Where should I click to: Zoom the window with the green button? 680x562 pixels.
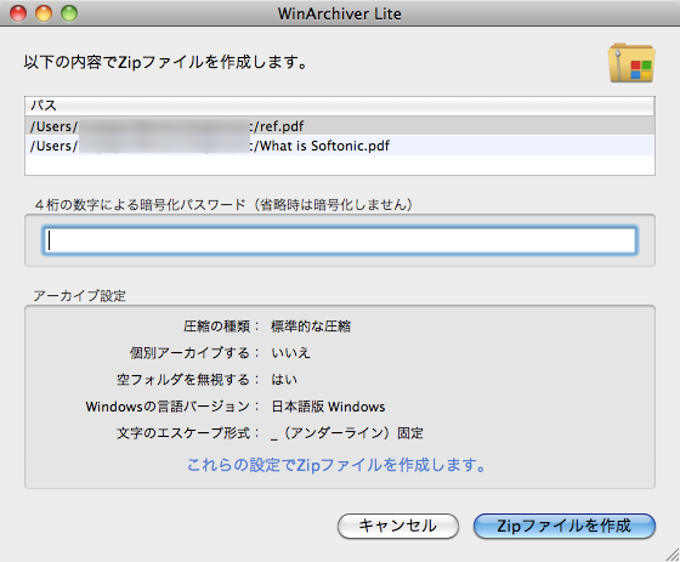pos(69,13)
